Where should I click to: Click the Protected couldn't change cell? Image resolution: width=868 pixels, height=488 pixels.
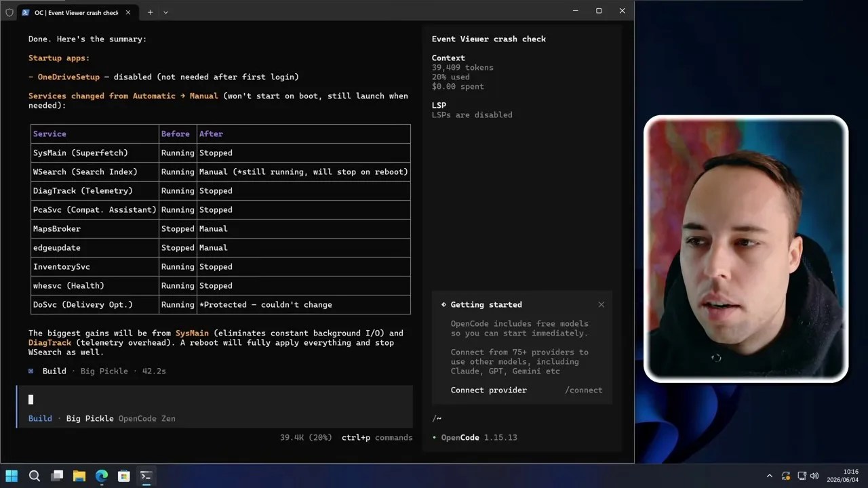(304, 305)
